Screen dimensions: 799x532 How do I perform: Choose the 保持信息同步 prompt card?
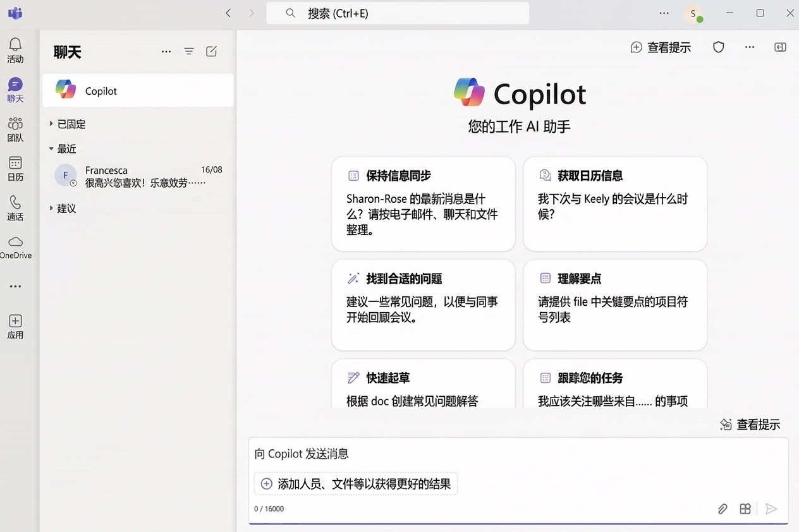click(424, 203)
